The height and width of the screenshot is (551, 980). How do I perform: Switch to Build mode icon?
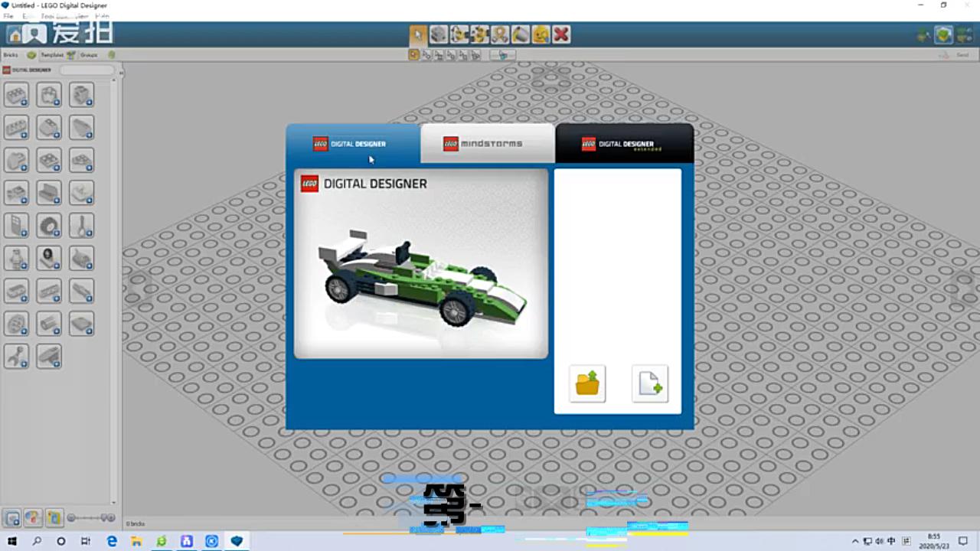tap(924, 34)
